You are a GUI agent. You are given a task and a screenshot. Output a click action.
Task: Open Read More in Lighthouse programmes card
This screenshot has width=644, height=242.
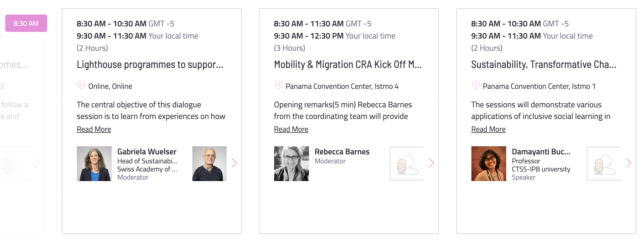pos(94,129)
